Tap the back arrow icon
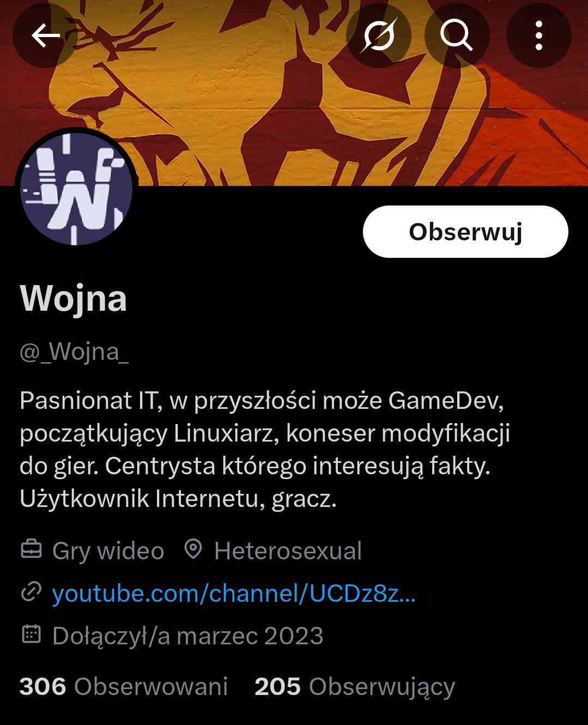The height and width of the screenshot is (725, 588). pos(45,36)
